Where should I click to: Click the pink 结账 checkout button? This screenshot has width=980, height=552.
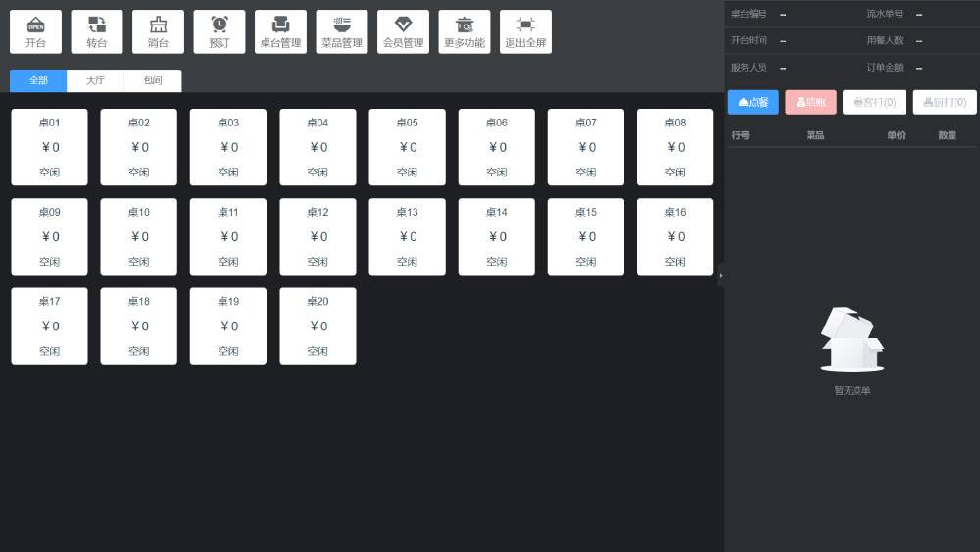click(810, 102)
